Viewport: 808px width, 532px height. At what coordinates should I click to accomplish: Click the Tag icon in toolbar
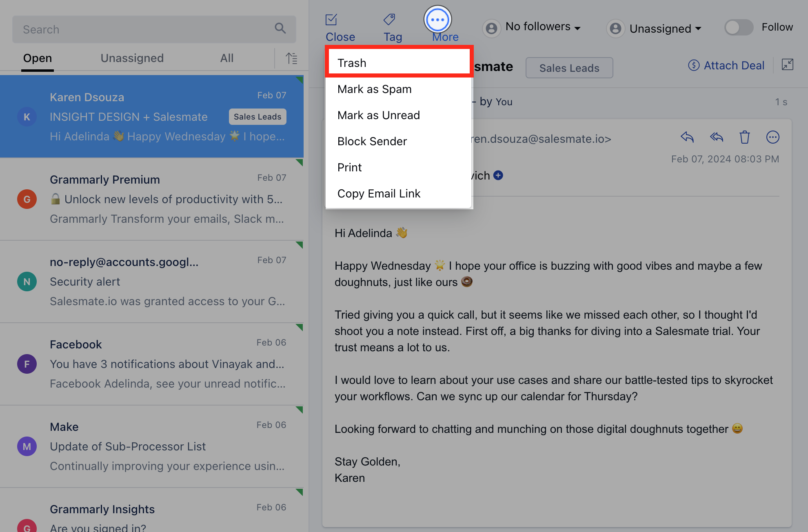click(x=389, y=20)
